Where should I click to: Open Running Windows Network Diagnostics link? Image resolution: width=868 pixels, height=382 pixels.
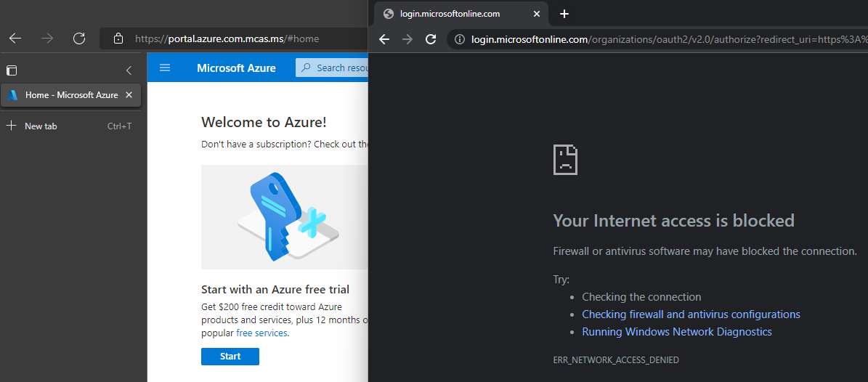[676, 332]
